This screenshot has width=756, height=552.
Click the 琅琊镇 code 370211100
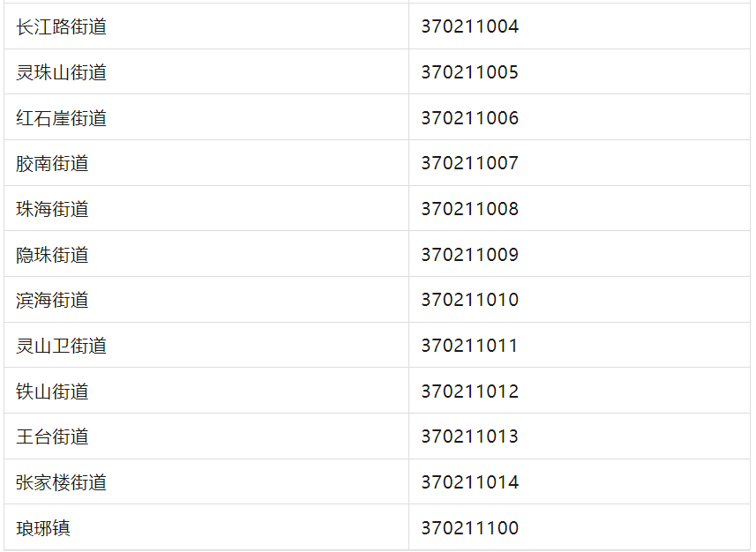tap(469, 528)
